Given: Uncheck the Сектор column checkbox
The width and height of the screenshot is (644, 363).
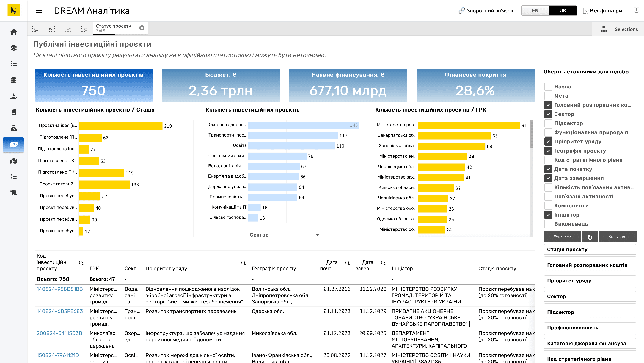Looking at the screenshot, I should (548, 114).
